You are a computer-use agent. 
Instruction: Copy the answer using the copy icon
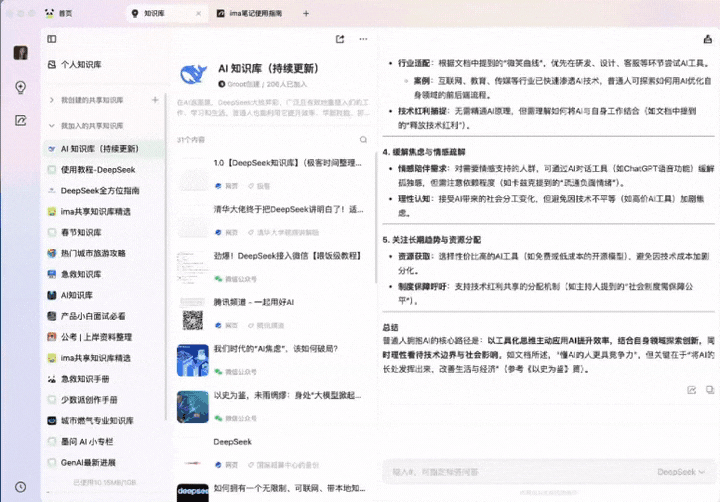tap(710, 390)
